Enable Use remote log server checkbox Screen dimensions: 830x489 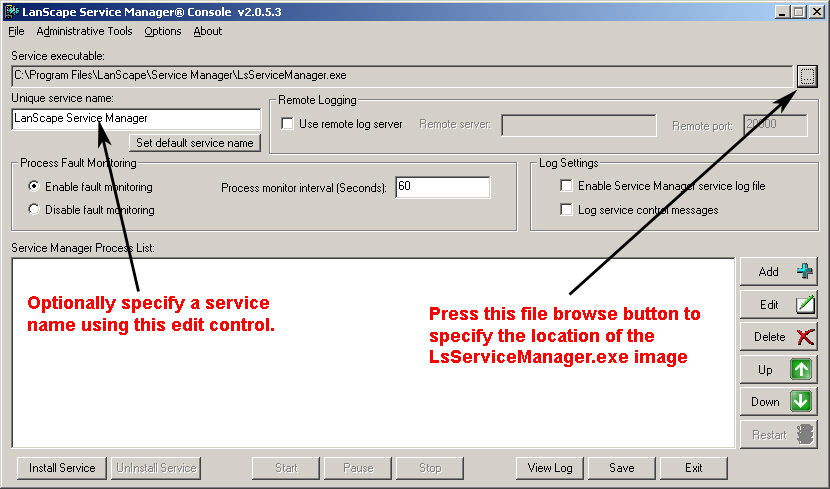[x=287, y=124]
